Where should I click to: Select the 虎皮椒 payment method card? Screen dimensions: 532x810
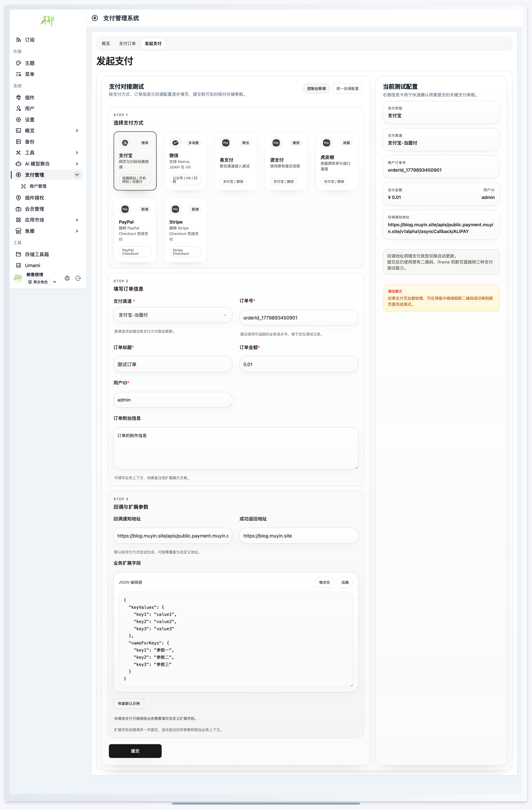pyautogui.click(x=336, y=161)
